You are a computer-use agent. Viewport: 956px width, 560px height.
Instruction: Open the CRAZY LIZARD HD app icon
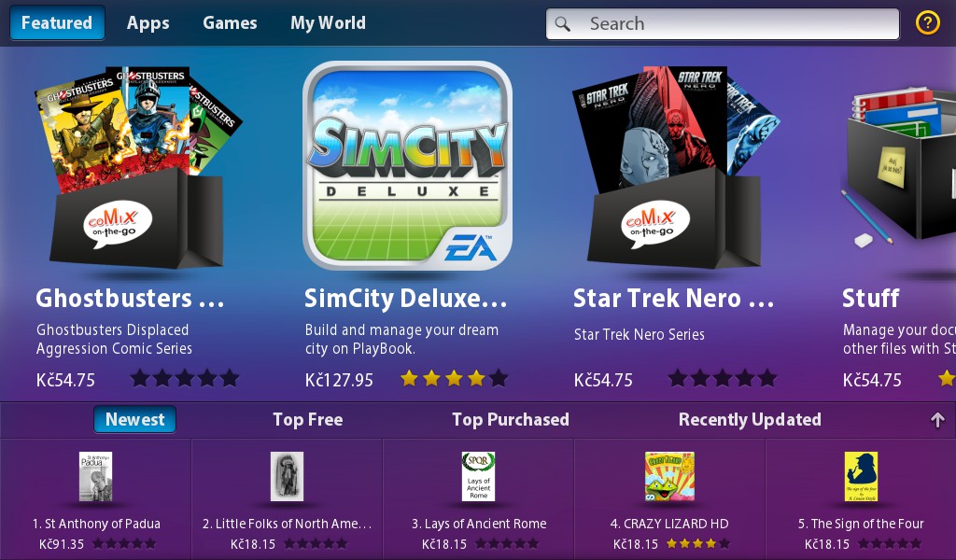point(669,477)
